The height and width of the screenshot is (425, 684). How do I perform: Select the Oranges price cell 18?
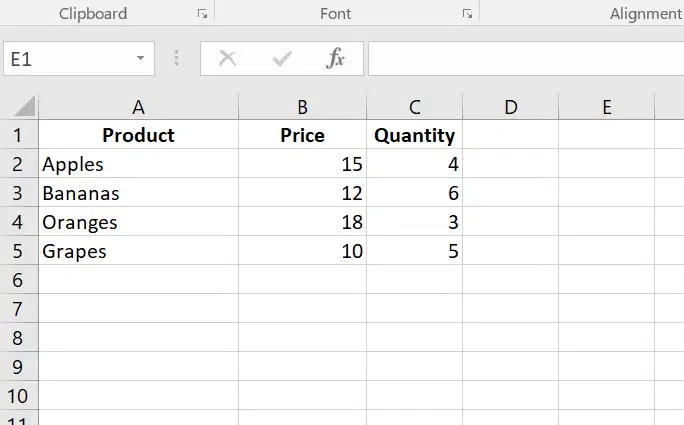[302, 222]
